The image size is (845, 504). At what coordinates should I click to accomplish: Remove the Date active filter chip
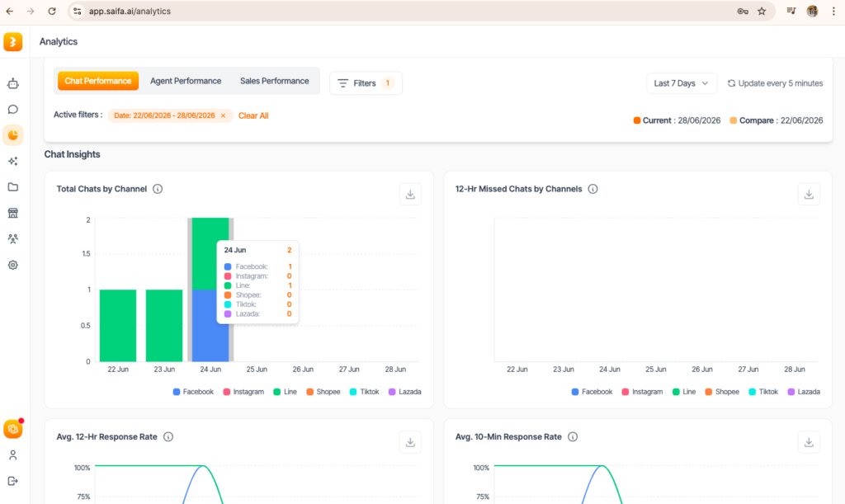pyautogui.click(x=223, y=115)
